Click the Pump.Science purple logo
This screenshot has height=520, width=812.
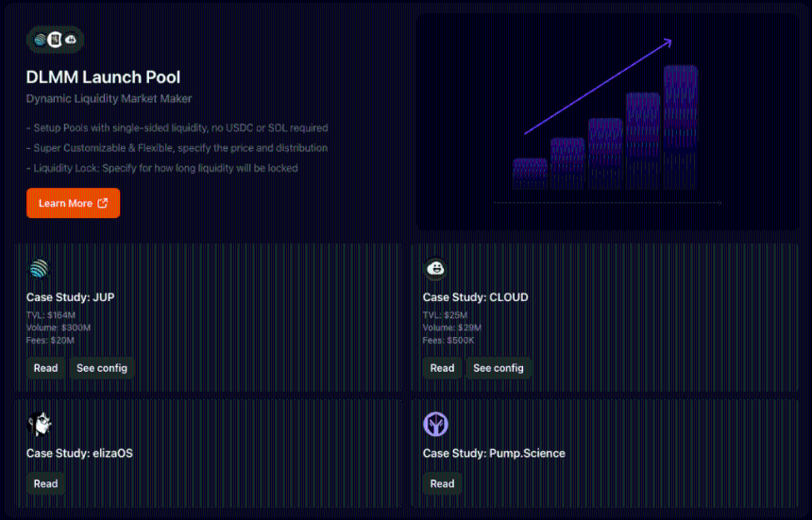tap(435, 425)
